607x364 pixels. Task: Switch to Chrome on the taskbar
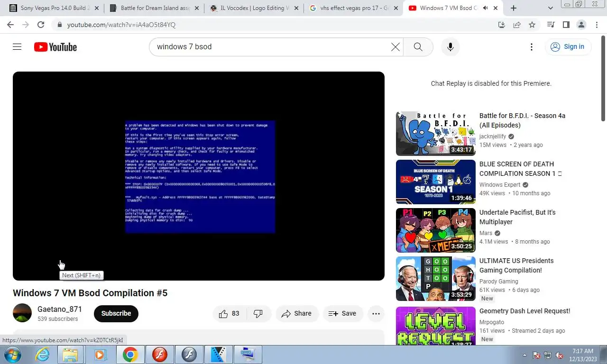click(x=130, y=355)
